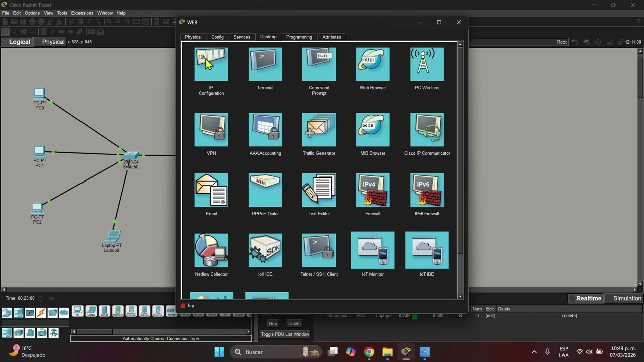This screenshot has height=362, width=644.
Task: Open the IPv6 Firewall app
Action: point(427,190)
